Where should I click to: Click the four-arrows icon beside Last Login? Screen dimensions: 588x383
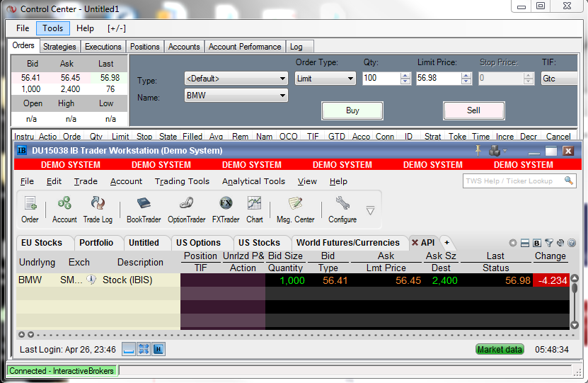tap(144, 349)
